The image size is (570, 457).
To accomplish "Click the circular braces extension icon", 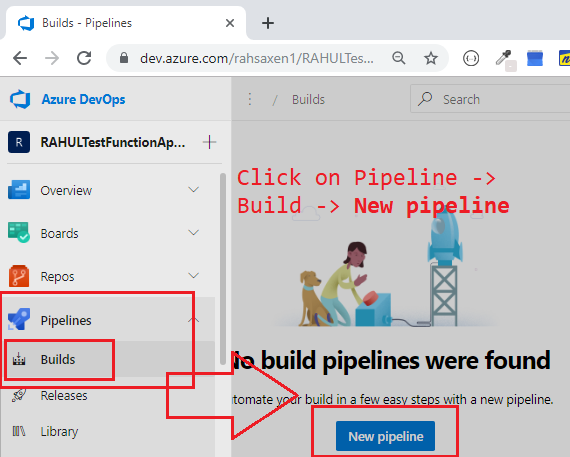I will (471, 58).
